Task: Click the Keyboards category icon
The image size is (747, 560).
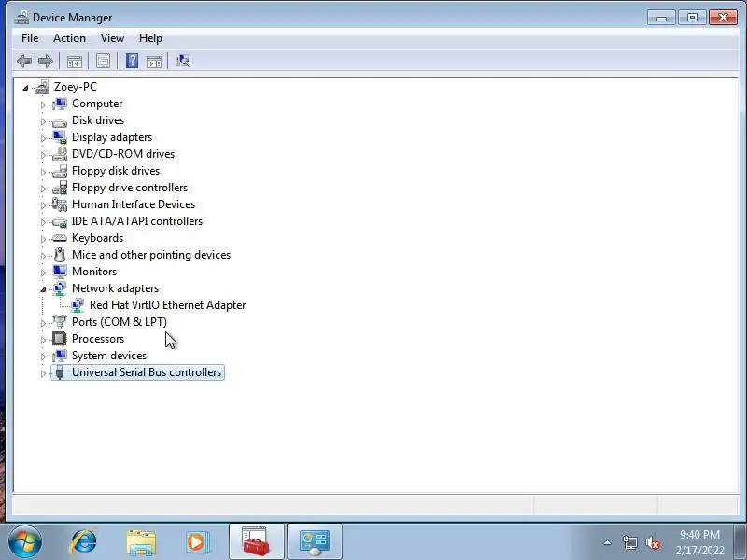Action: (x=60, y=238)
